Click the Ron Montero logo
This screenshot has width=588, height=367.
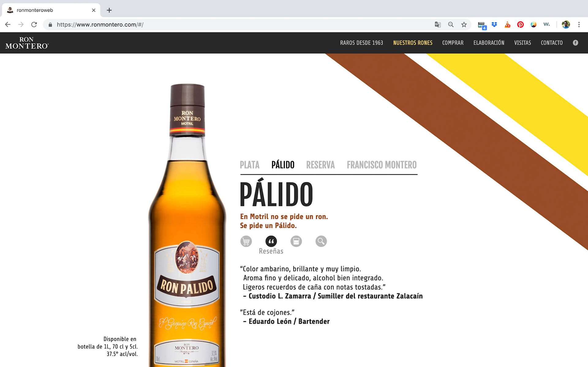tap(27, 43)
